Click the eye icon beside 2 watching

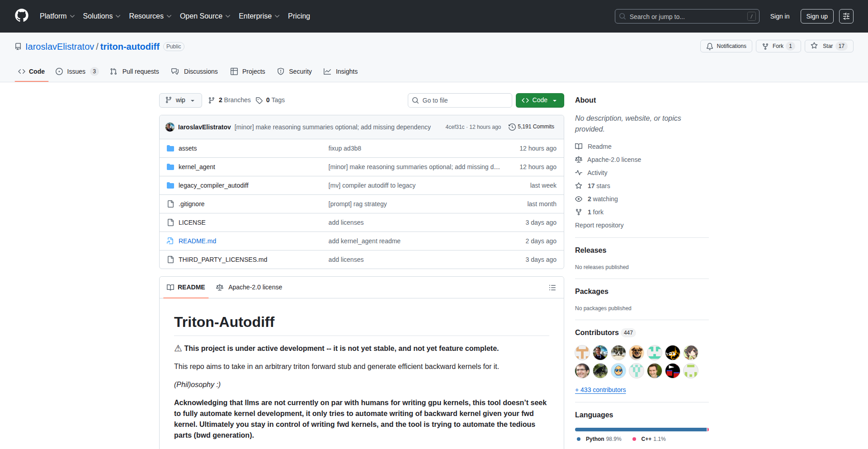[x=579, y=199]
